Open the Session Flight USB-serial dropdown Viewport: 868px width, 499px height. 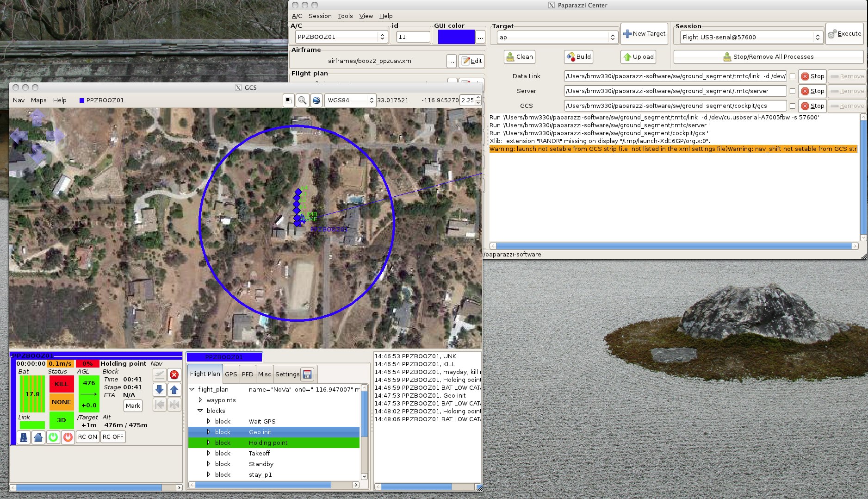(x=751, y=37)
